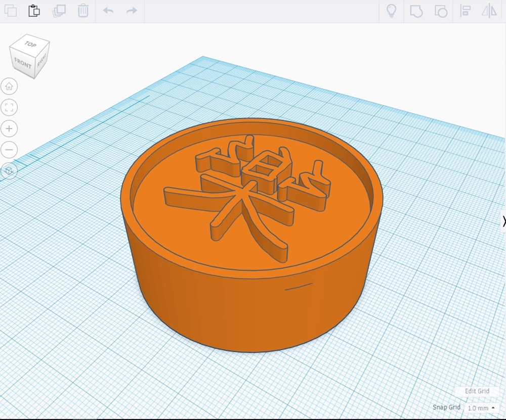Delete with the trash can icon
The height and width of the screenshot is (420, 506).
coord(83,11)
